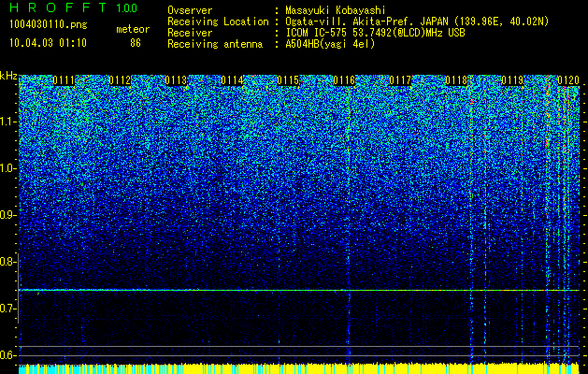Image resolution: width=588 pixels, height=374 pixels.
Task: Click the 0120 time marker
Action: 568,80
